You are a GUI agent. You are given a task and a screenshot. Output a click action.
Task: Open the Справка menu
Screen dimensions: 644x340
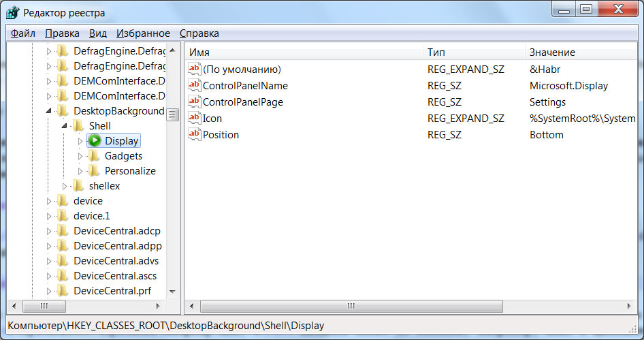tap(199, 33)
